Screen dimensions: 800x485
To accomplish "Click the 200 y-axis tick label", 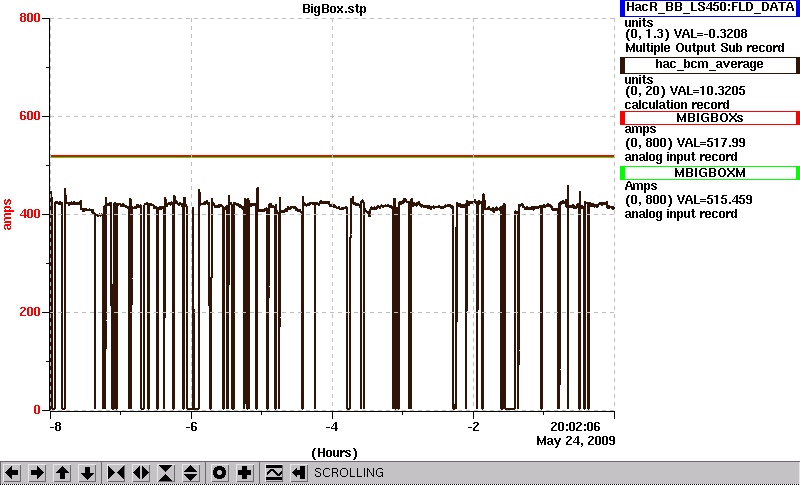I will tap(30, 312).
